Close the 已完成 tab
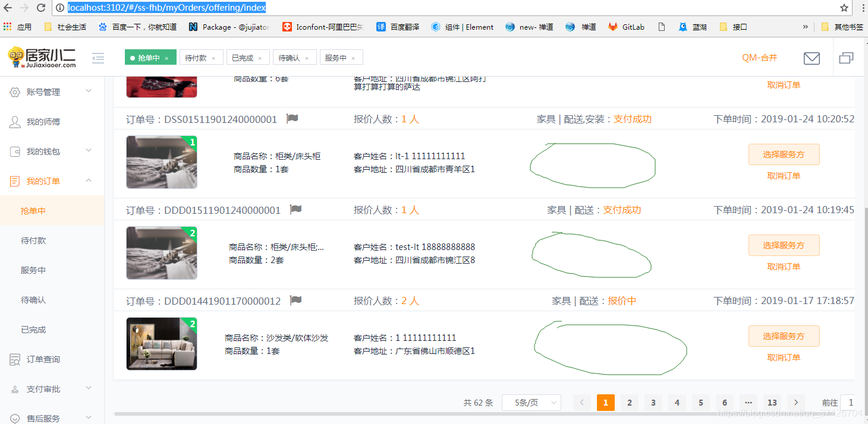This screenshot has height=424, width=868. point(260,58)
